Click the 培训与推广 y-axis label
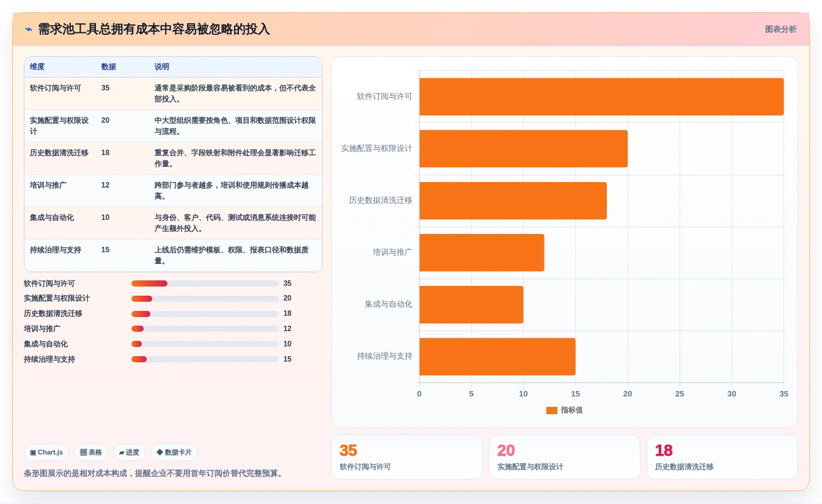This screenshot has height=504, width=822. point(393,252)
